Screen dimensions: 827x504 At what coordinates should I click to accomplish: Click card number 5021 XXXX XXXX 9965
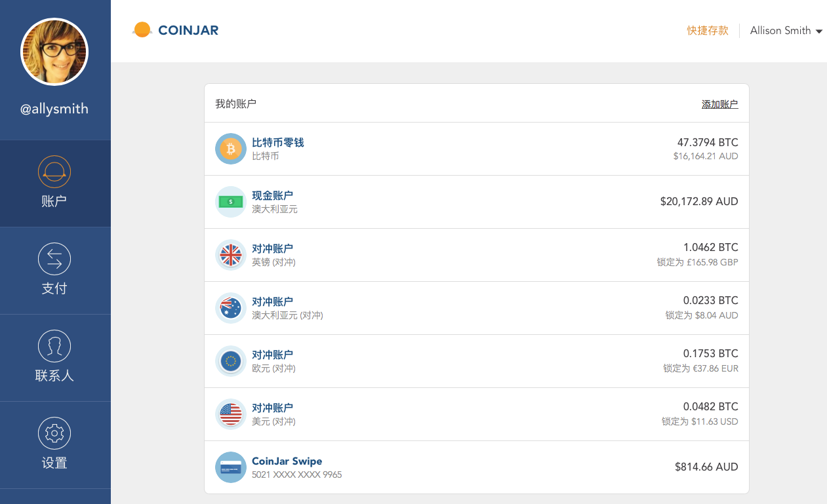(x=297, y=475)
